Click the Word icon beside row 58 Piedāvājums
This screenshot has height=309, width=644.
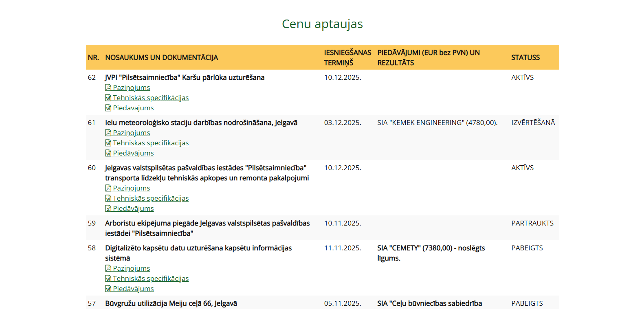108,289
